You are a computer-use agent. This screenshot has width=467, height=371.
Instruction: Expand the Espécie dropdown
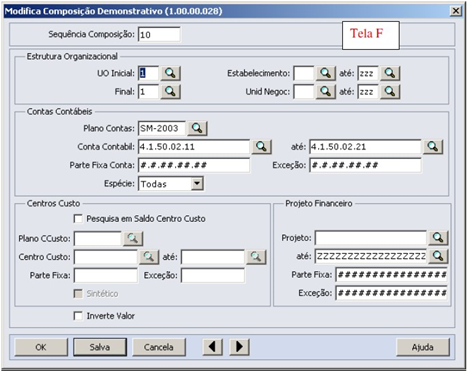[197, 184]
